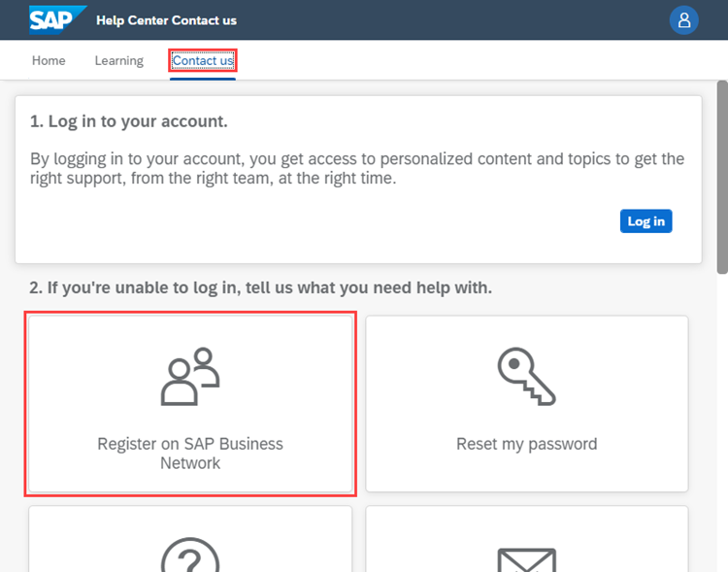Select the question mark help tile icon

[x=190, y=554]
